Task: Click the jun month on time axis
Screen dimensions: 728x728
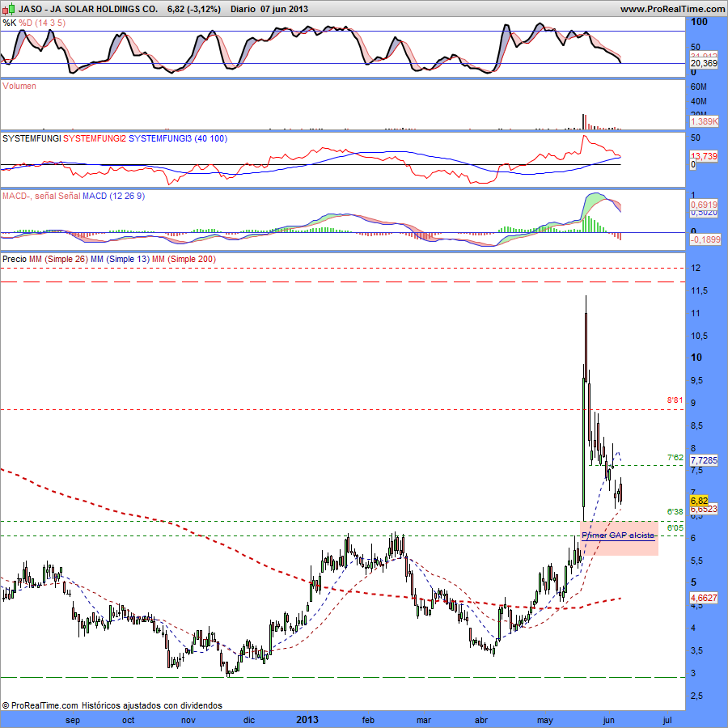Action: [x=608, y=720]
